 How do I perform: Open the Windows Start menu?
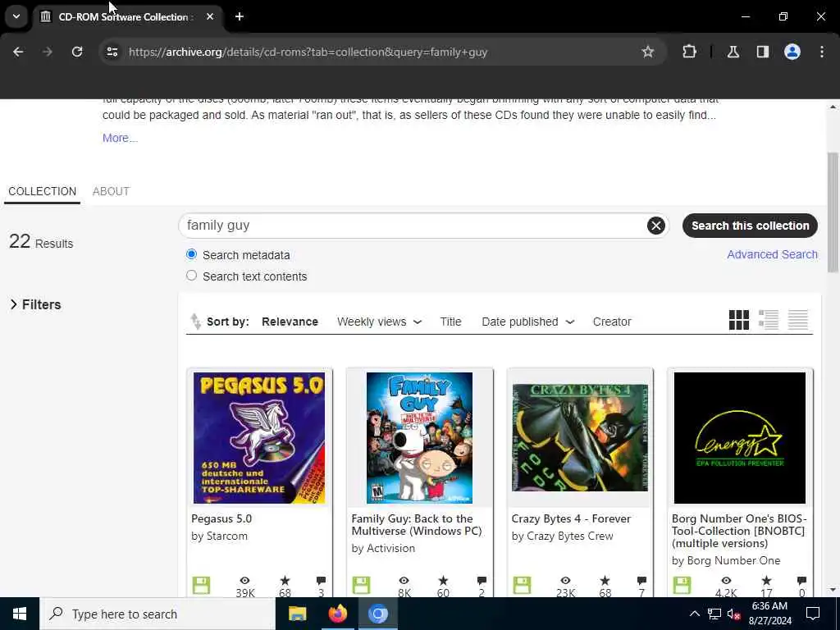20,614
